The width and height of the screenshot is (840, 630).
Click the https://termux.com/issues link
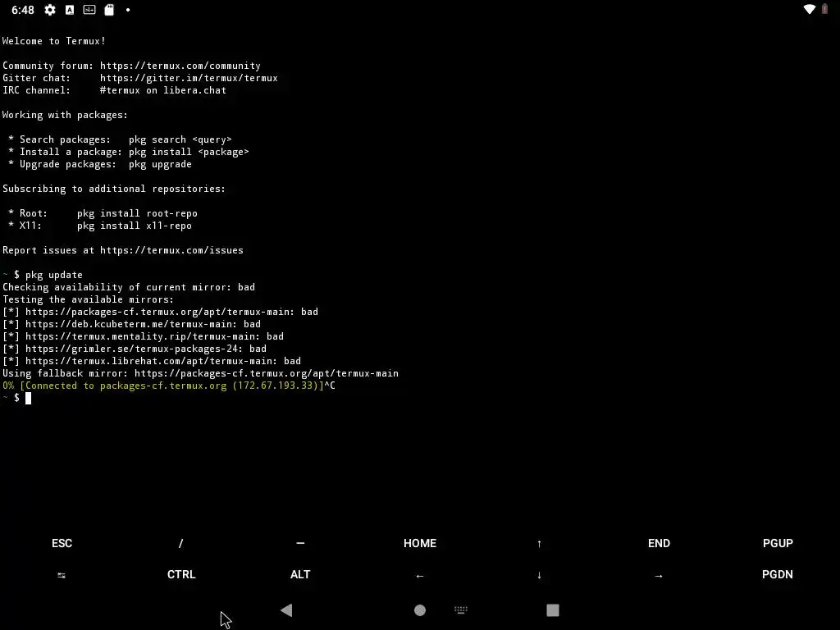pos(171,250)
